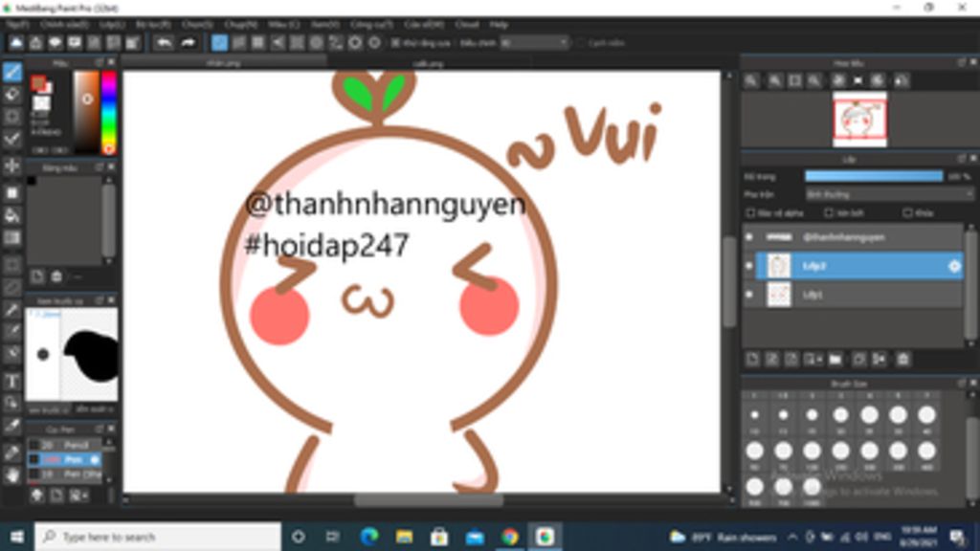
Task: Toggle the Xén bớt clipping checkbox
Action: (x=829, y=213)
